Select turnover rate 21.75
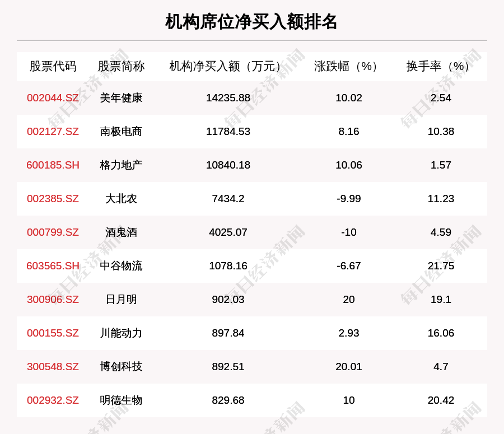 pyautogui.click(x=441, y=266)
